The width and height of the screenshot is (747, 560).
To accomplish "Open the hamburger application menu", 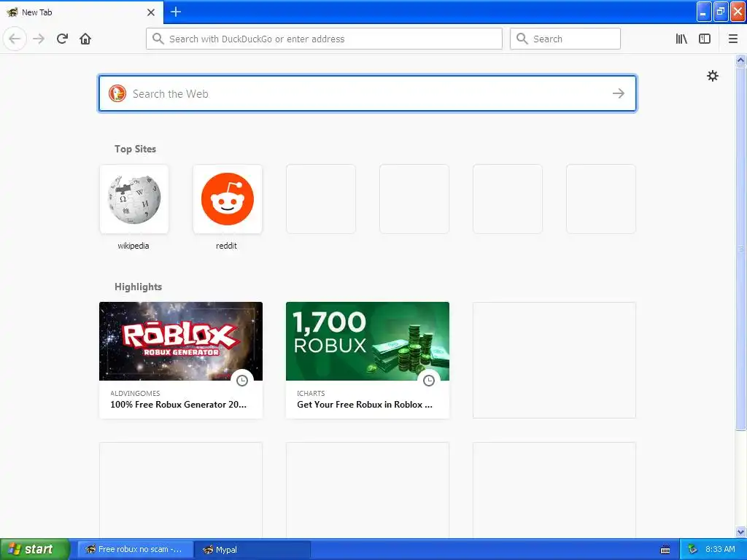I will 732,39.
